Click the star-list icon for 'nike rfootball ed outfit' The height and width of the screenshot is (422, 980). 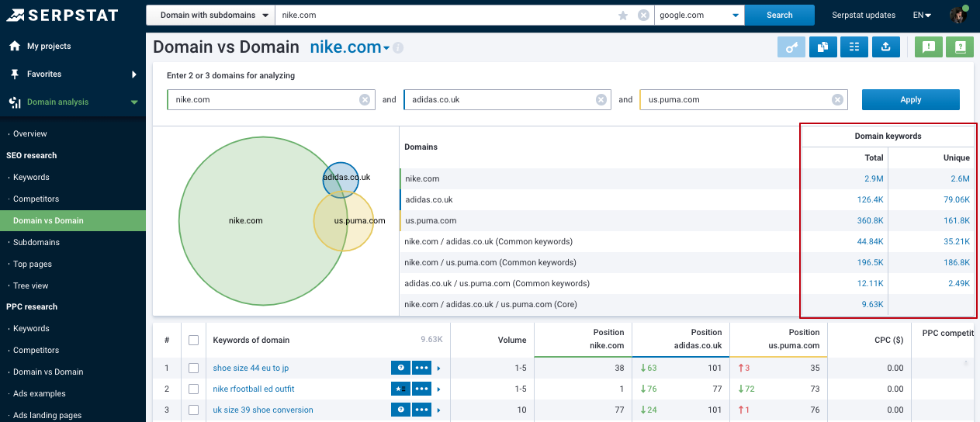[400, 389]
